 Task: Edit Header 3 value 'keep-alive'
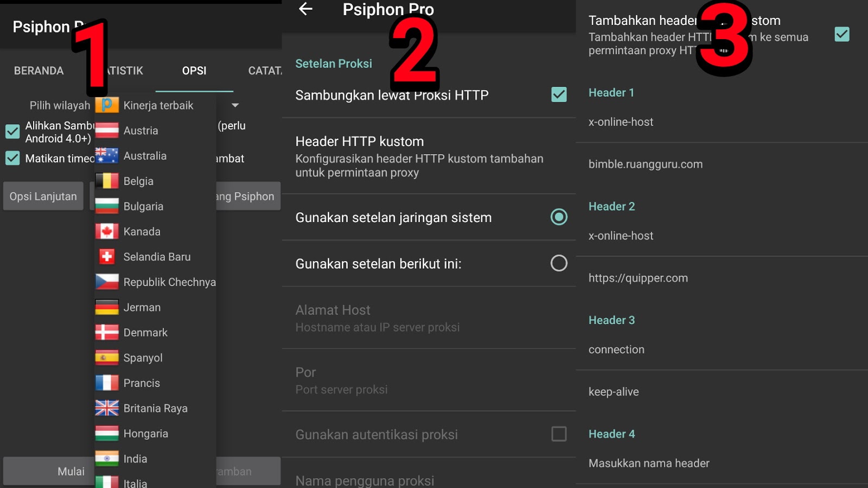point(722,392)
